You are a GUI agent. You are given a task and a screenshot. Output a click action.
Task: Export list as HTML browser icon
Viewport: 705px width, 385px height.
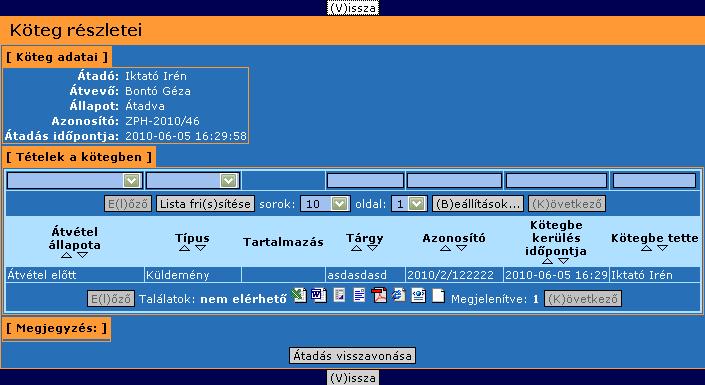[x=399, y=295]
